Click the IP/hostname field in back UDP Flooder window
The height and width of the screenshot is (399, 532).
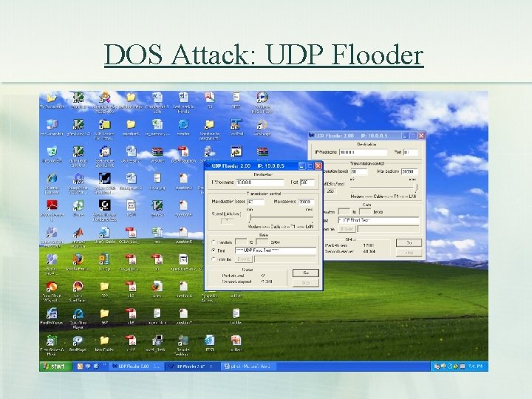(364, 152)
